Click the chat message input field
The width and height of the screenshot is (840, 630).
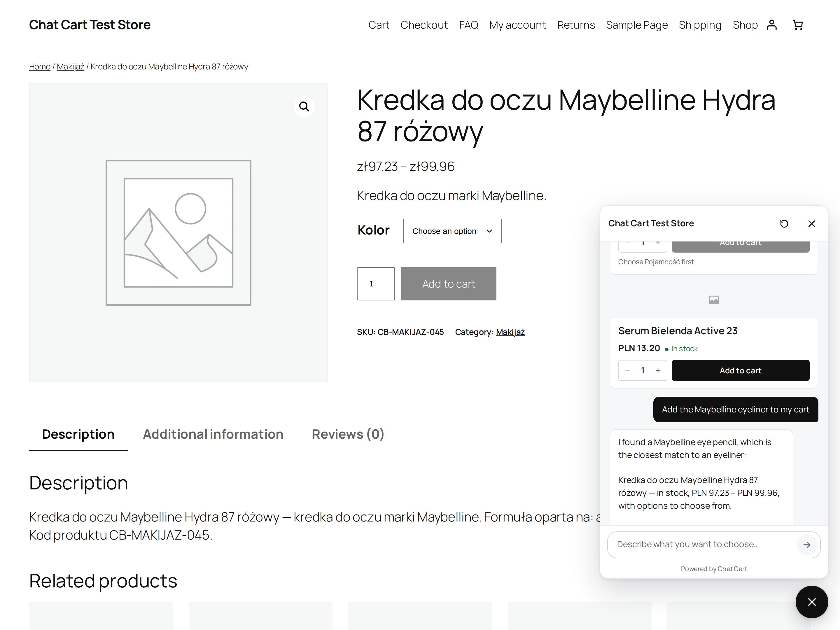(704, 545)
